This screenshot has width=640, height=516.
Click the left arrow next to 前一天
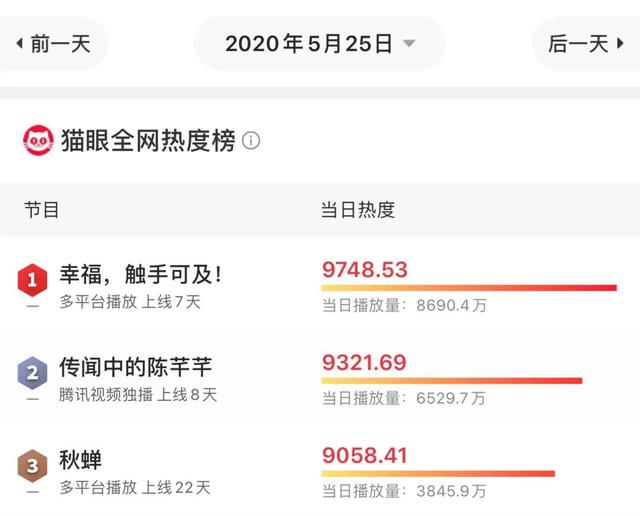[x=19, y=43]
